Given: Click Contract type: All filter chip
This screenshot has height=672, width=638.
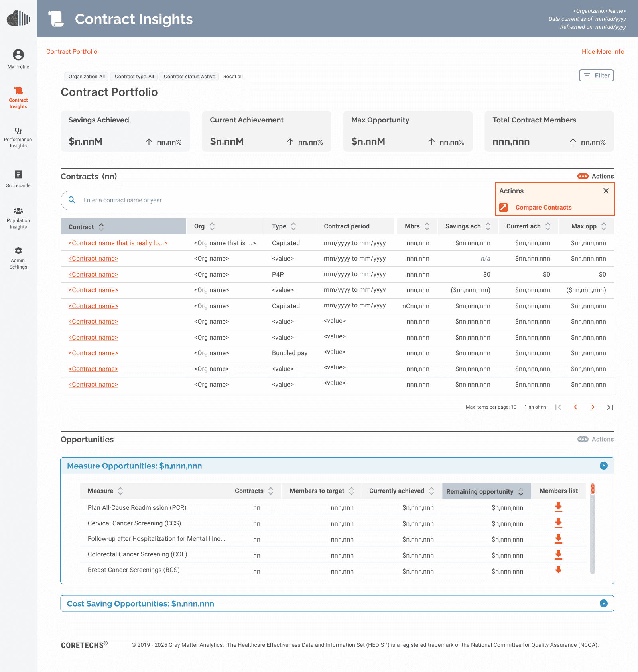Looking at the screenshot, I should tap(134, 77).
